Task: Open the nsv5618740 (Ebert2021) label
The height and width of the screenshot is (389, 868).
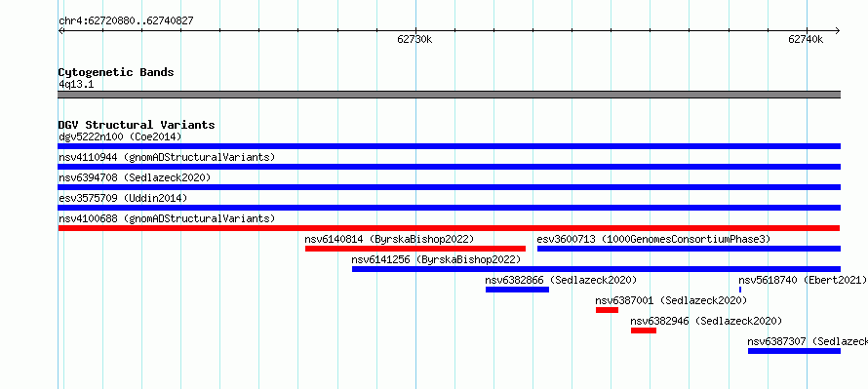Action: coord(803,280)
